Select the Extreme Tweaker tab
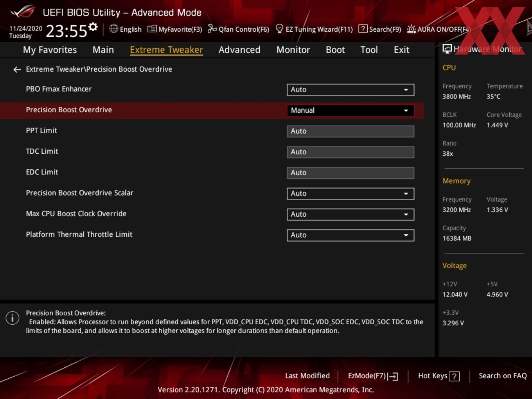532x399 pixels. 166,50
